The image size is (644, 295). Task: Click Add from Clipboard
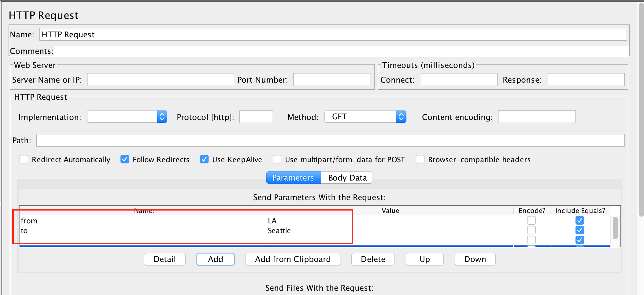point(293,259)
